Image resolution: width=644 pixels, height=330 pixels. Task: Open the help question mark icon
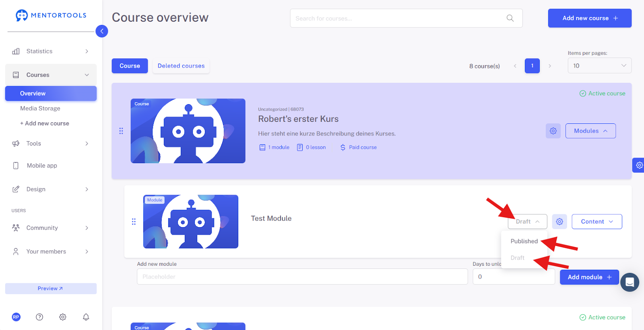[x=39, y=317]
